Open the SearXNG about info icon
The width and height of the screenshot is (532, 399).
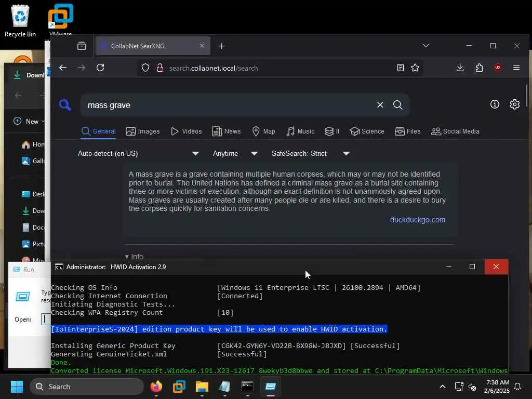pyautogui.click(x=495, y=104)
